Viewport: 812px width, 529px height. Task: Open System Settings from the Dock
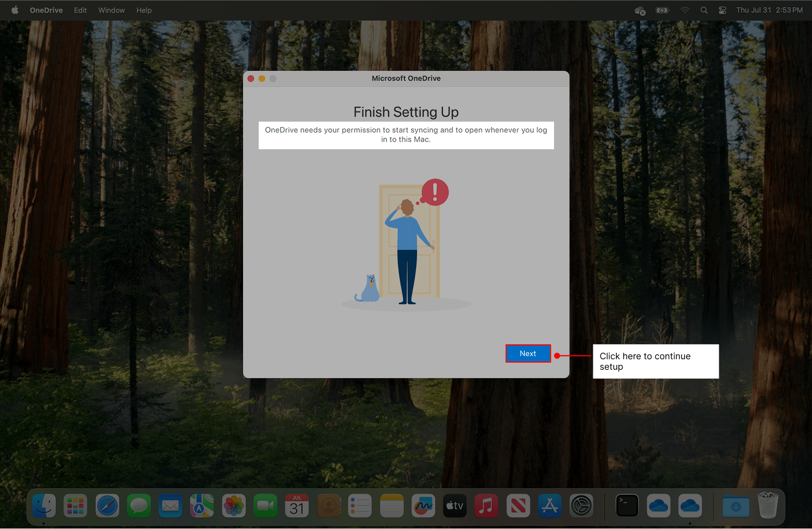(581, 506)
